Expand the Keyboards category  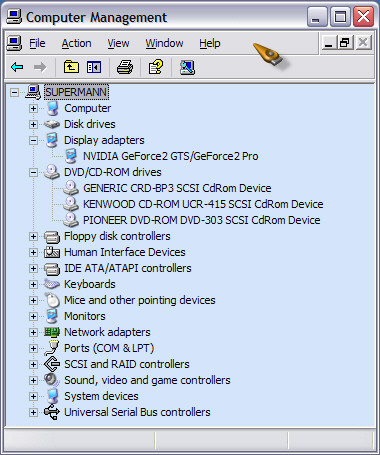pos(33,284)
